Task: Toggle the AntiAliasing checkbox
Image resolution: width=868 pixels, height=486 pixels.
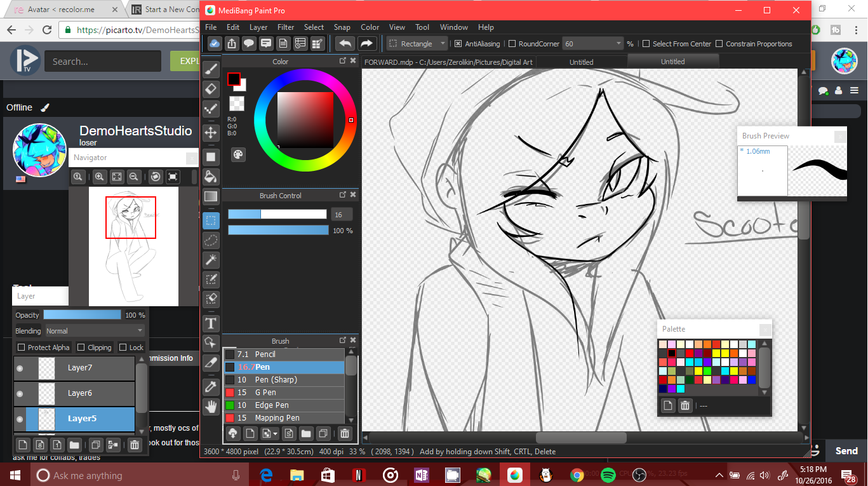Action: click(x=458, y=44)
